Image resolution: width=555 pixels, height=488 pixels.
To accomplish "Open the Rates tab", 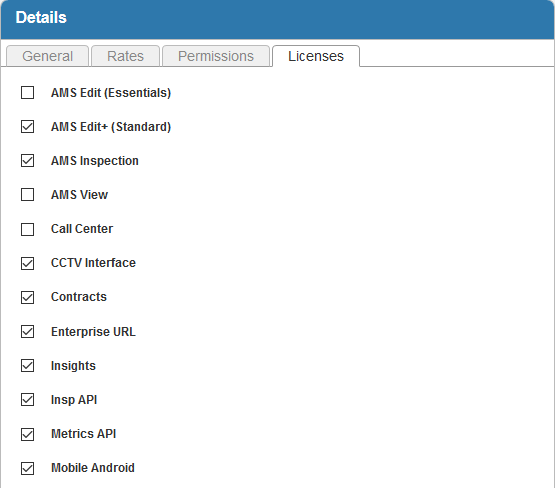I will (x=125, y=56).
